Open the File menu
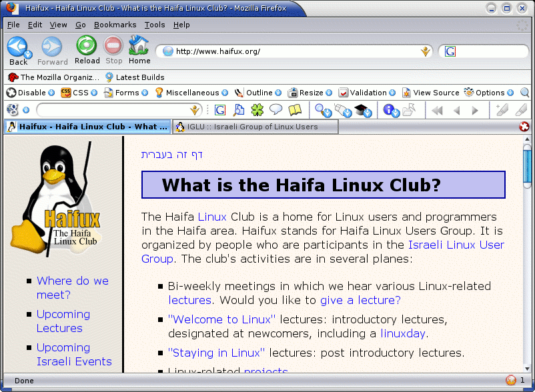 click(x=13, y=25)
